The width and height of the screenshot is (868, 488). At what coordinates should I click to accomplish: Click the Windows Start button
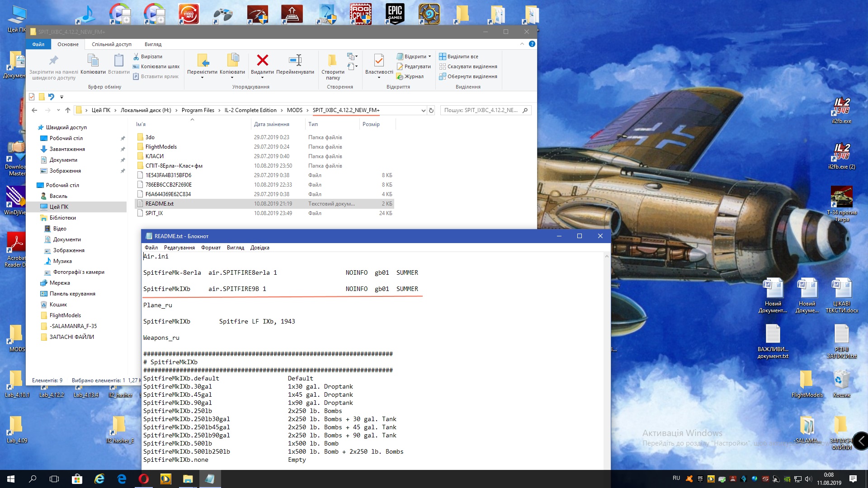pos(11,479)
